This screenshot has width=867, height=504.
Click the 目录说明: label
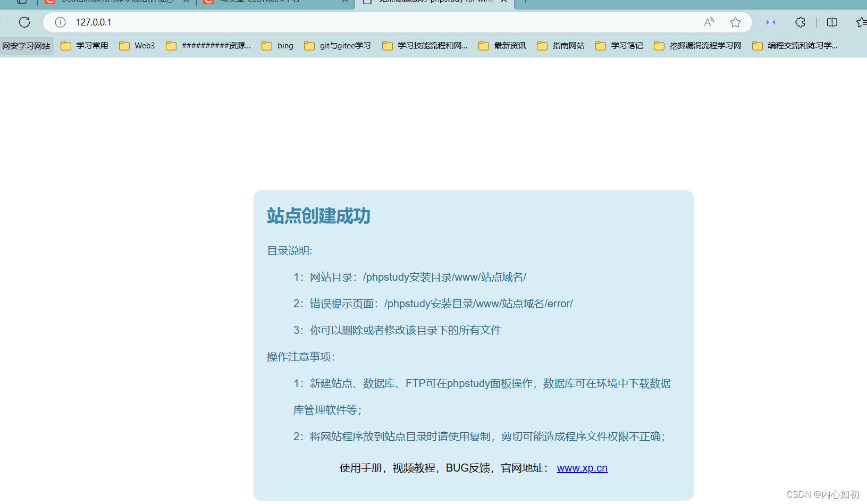pos(290,250)
